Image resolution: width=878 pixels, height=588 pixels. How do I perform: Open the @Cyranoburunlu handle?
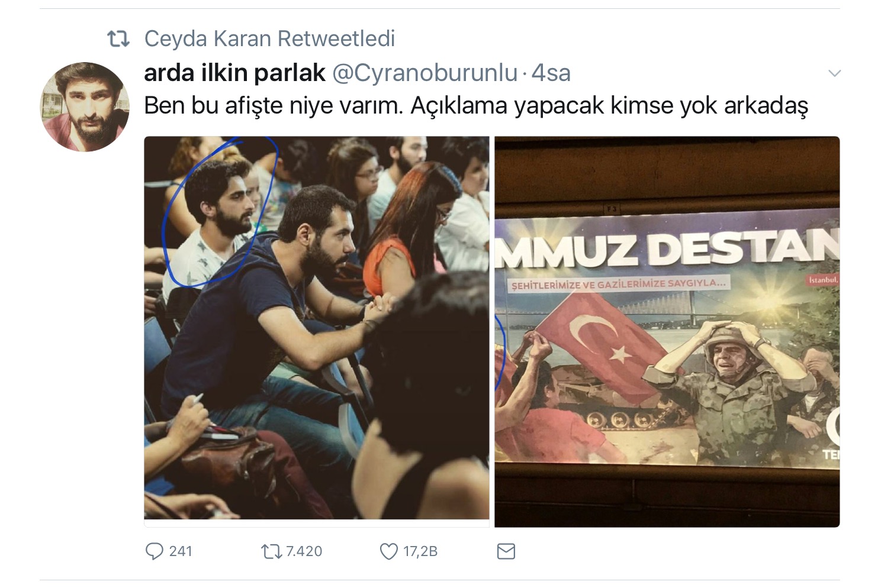(x=424, y=73)
